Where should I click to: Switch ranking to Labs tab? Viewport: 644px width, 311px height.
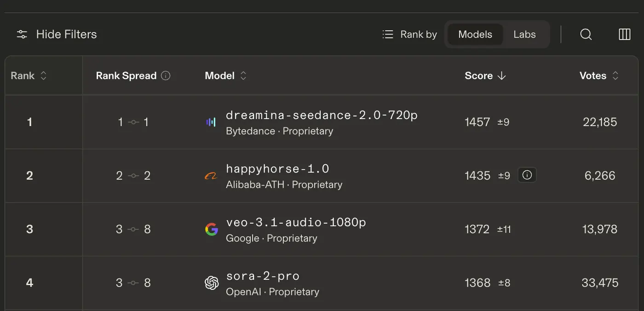[524, 35]
